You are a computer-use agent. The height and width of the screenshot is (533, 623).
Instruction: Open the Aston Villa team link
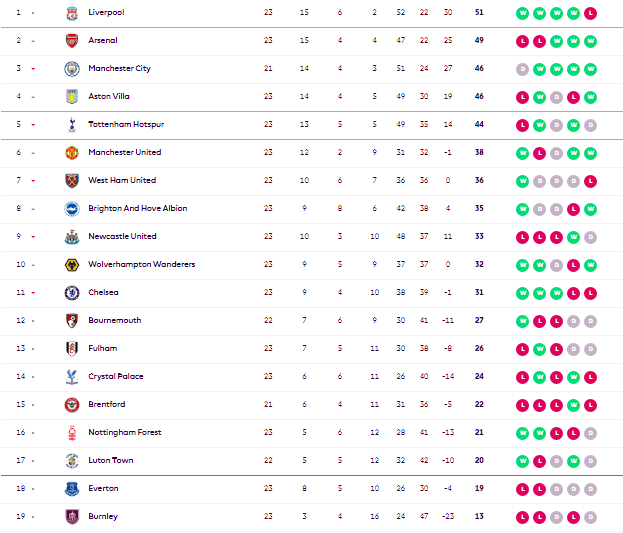pos(108,96)
